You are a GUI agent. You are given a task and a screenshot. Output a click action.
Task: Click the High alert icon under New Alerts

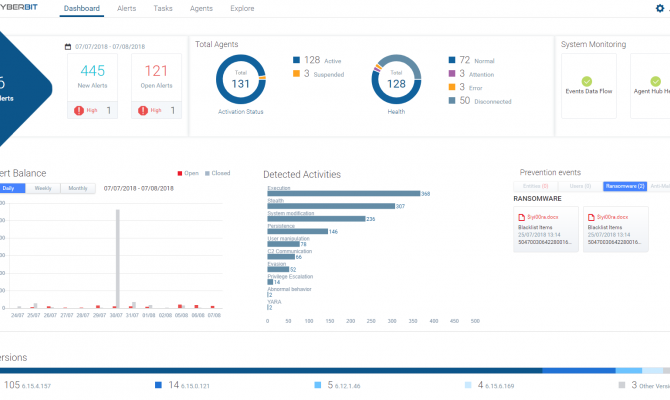tap(79, 110)
